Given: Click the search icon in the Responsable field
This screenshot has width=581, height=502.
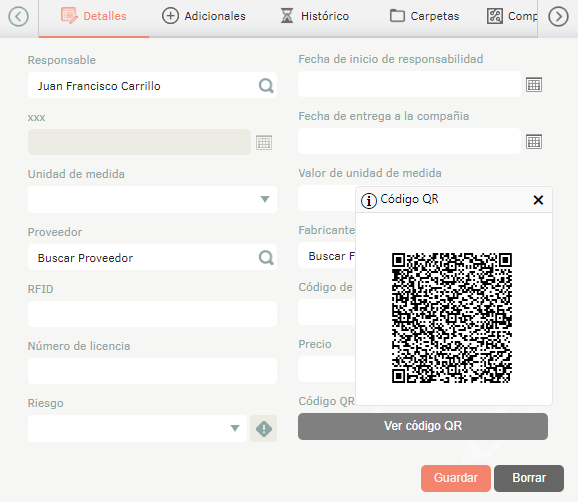Looking at the screenshot, I should pyautogui.click(x=266, y=86).
